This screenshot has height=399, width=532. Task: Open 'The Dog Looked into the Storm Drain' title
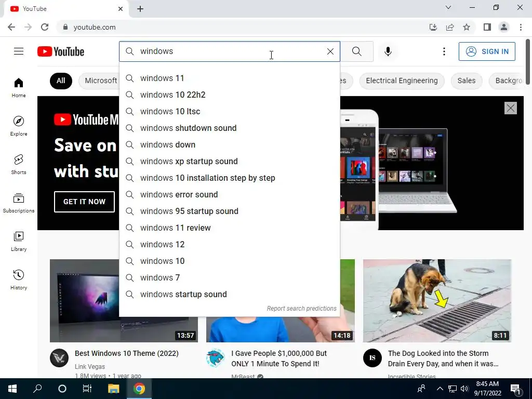pyautogui.click(x=443, y=358)
